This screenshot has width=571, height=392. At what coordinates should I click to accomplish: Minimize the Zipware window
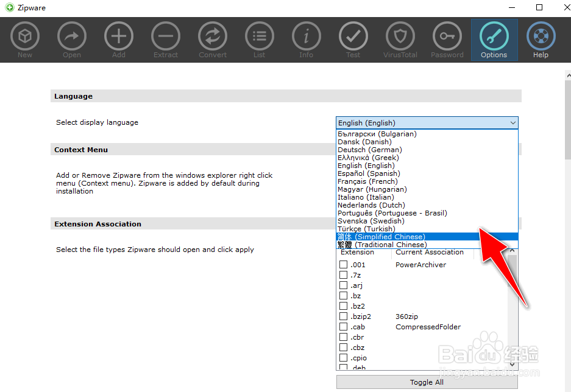512,7
